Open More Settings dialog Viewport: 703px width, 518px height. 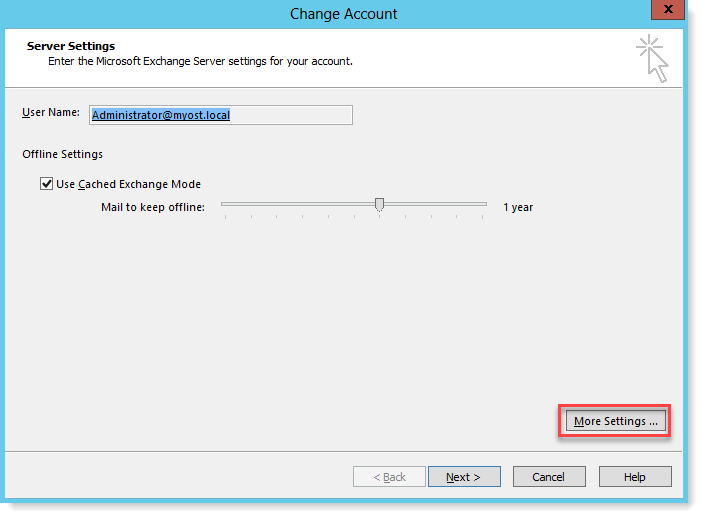pos(615,421)
